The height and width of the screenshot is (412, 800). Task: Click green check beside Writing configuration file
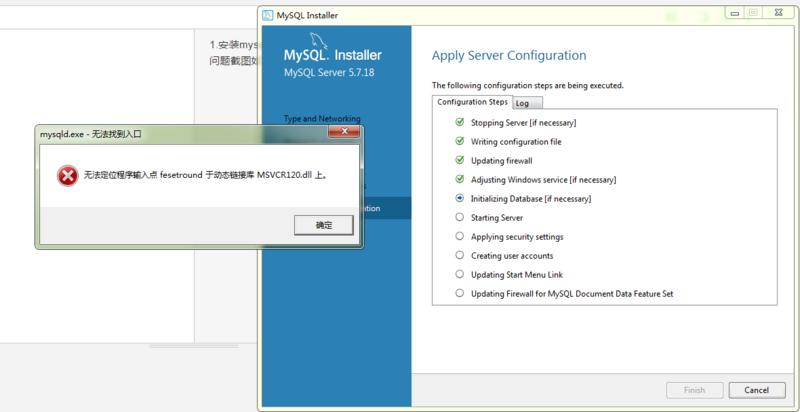tap(460, 141)
